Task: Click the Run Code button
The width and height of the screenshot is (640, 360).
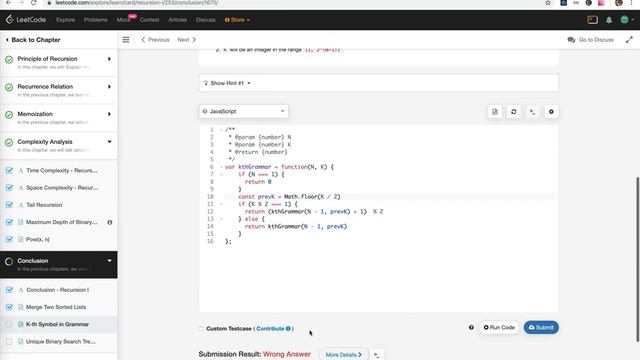Action: (x=499, y=327)
